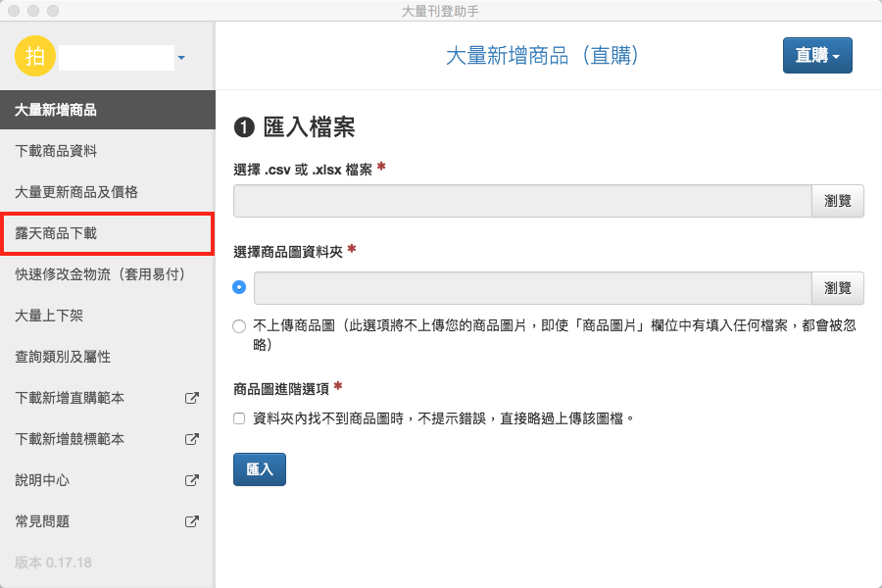
Task: Click 瀏覽 for the image folder
Action: (x=837, y=288)
